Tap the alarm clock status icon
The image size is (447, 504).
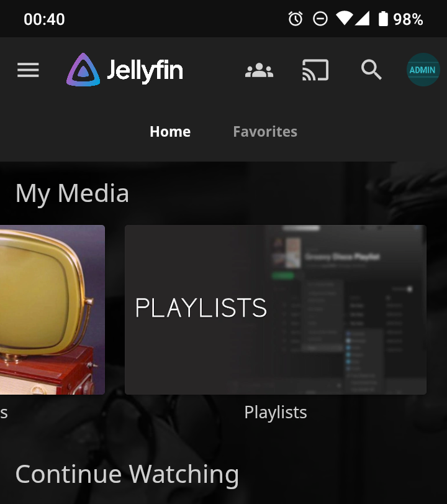tap(296, 19)
